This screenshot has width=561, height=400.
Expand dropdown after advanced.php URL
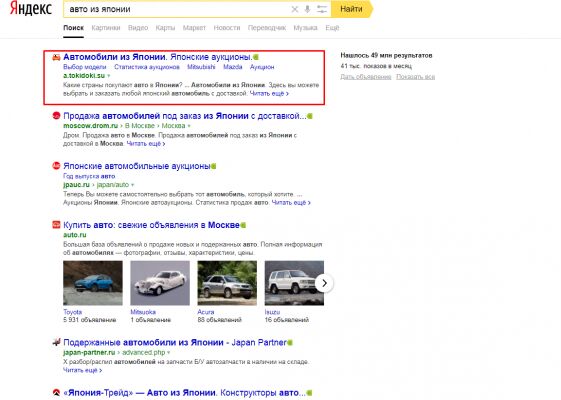point(169,353)
